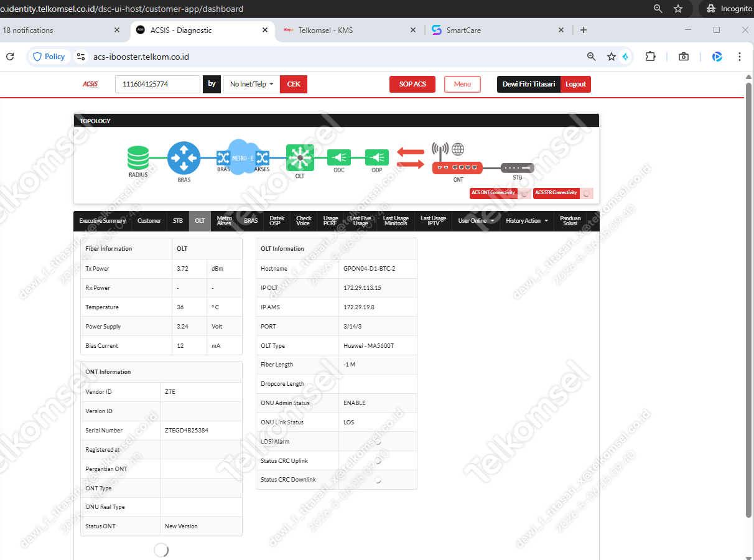Click the ACSIS logo in header

pyautogui.click(x=90, y=84)
